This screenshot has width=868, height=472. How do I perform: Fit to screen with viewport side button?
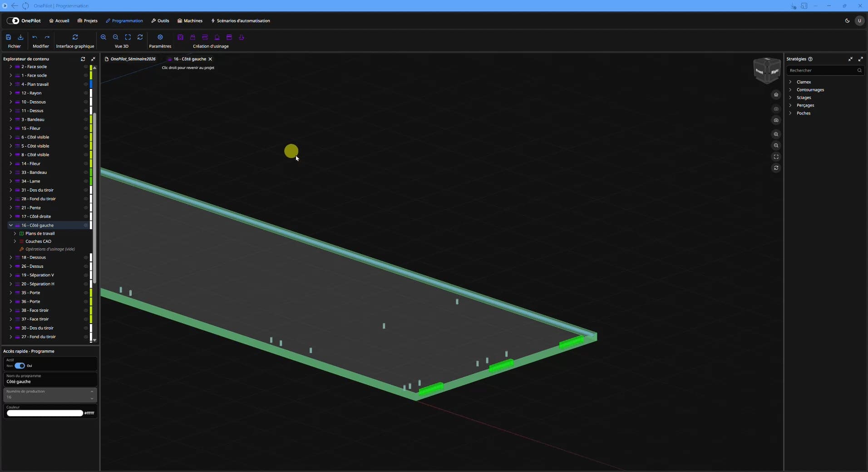pos(776,157)
